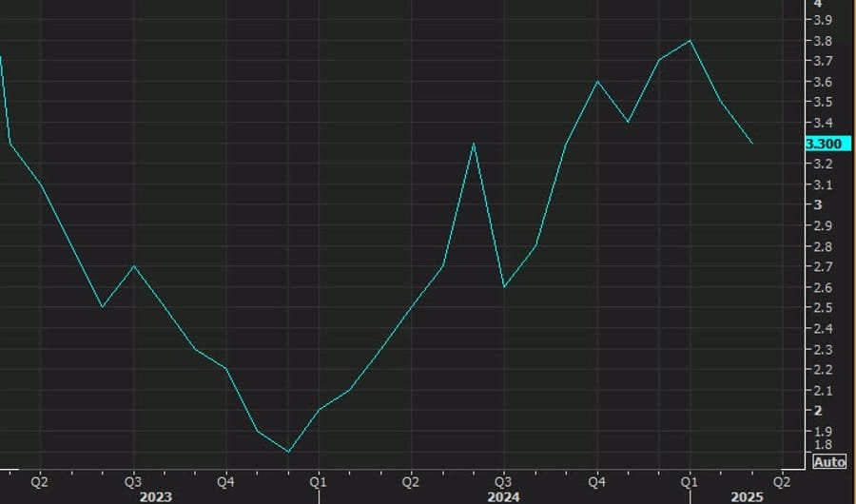The height and width of the screenshot is (504, 856).
Task: Select the Q3 marker in 2024
Action: coord(503,480)
